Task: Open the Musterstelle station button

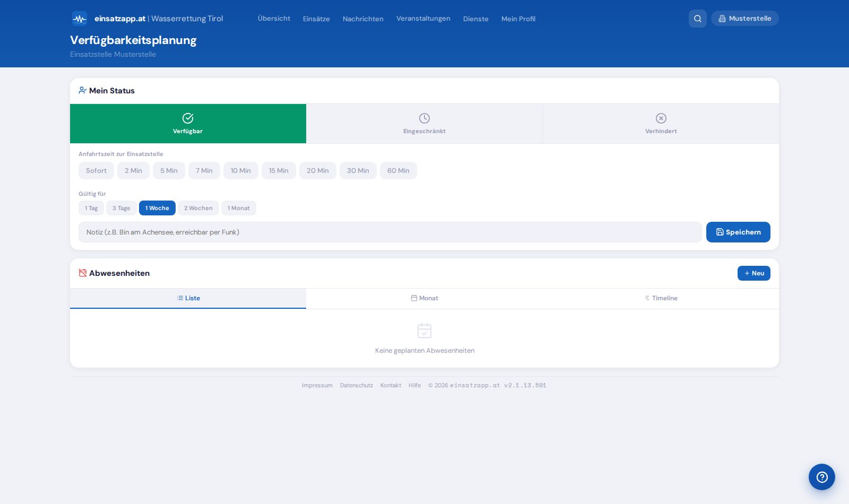Action: (x=745, y=19)
